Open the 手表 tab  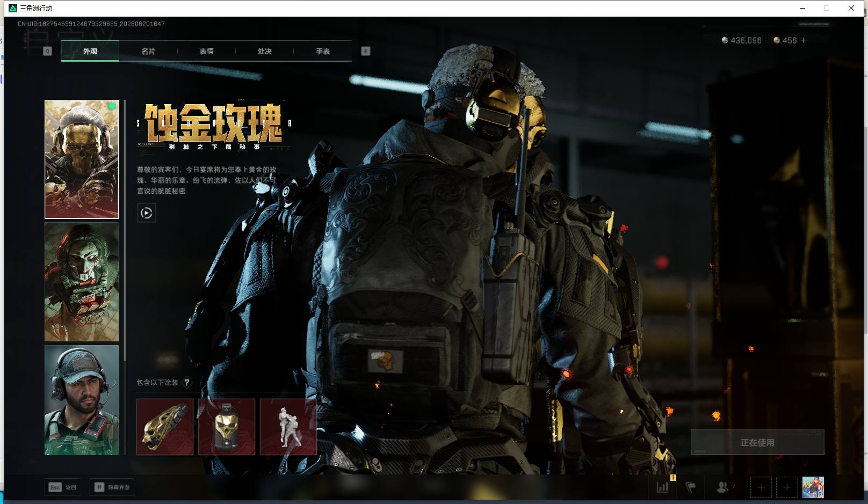(323, 51)
